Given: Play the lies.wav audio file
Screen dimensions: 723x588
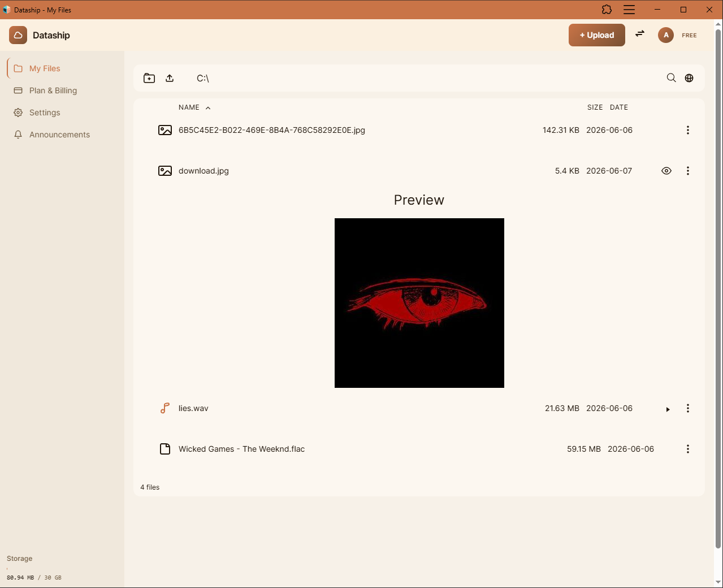Looking at the screenshot, I should coord(668,409).
